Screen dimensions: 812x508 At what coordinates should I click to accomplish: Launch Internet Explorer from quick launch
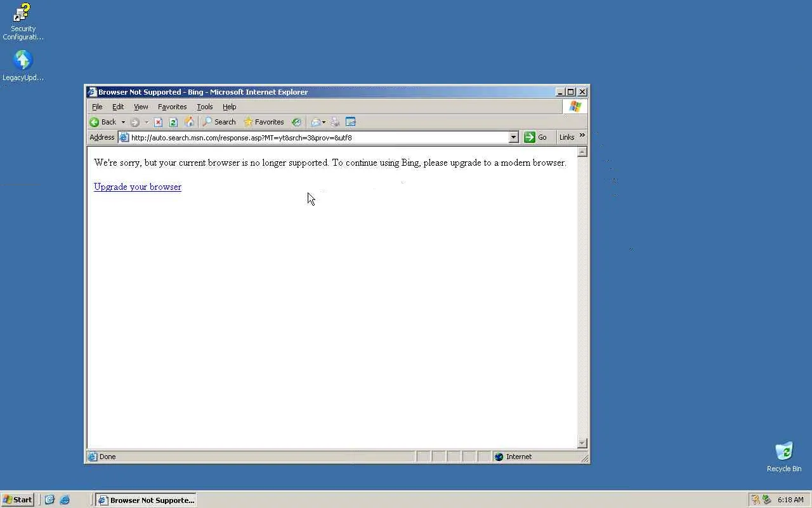(65, 500)
